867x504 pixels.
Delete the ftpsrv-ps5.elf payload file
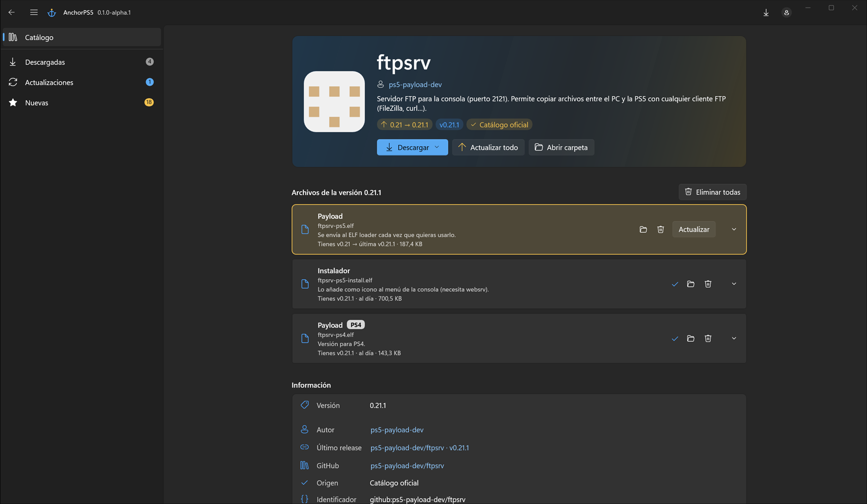tap(660, 229)
